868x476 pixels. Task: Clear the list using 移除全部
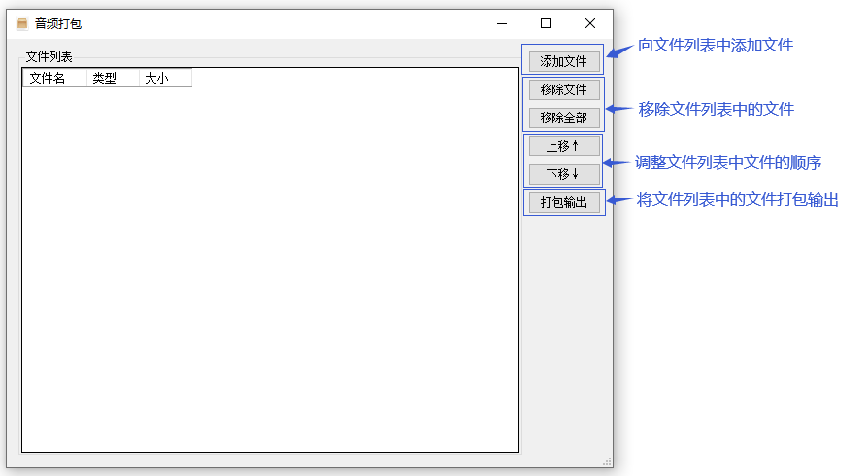click(564, 119)
